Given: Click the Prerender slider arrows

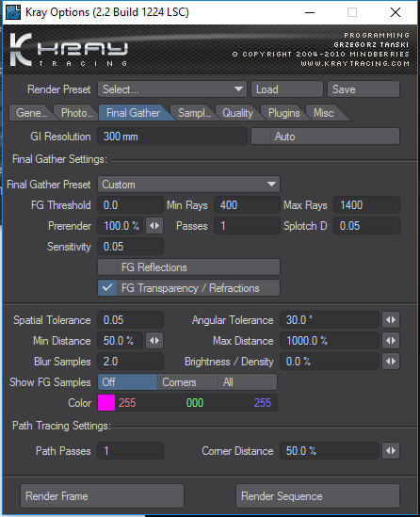Looking at the screenshot, I should pos(154,226).
